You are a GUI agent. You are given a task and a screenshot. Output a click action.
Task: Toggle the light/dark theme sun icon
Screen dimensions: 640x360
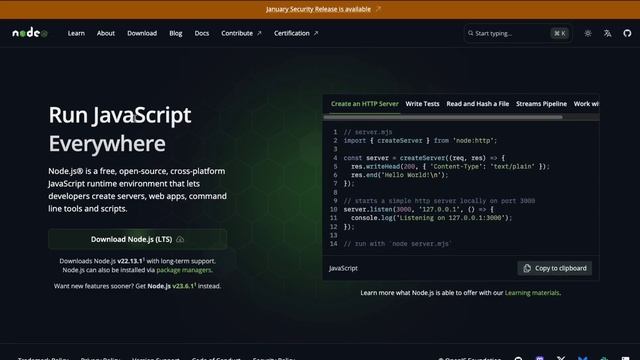click(x=588, y=33)
